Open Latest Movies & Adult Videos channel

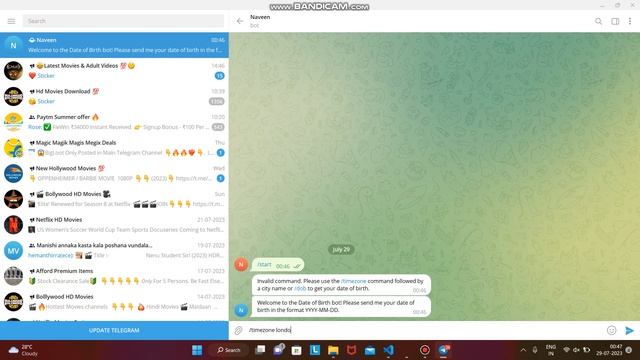[114, 71]
